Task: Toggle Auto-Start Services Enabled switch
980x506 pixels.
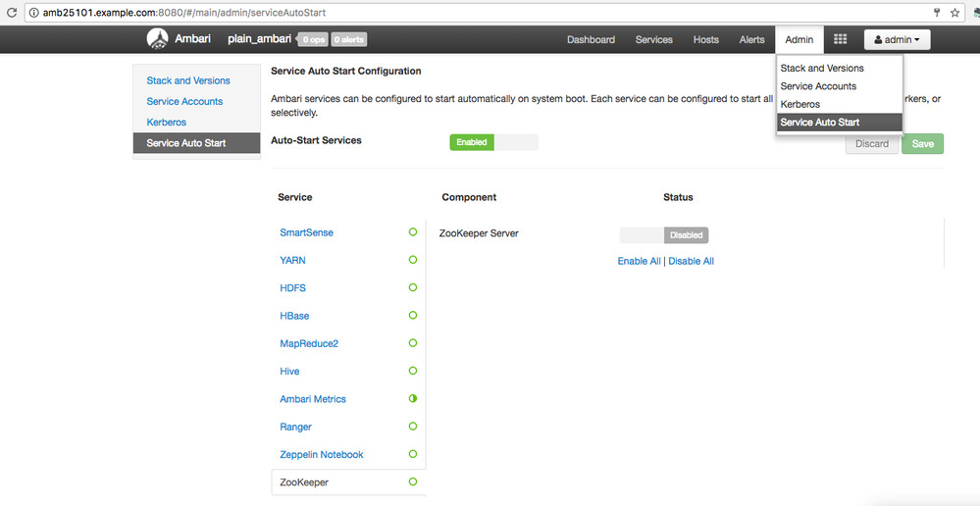Action: coord(493,142)
